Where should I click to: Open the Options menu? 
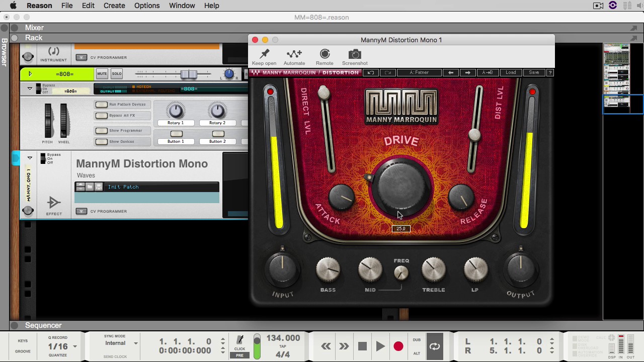tap(147, 6)
